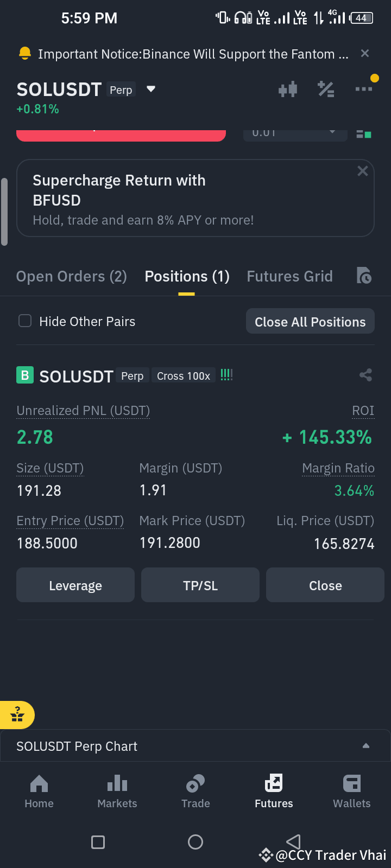Viewport: 391px width, 868px height.
Task: Expand the SOLUSDT Perp Chart panel
Action: point(195,746)
